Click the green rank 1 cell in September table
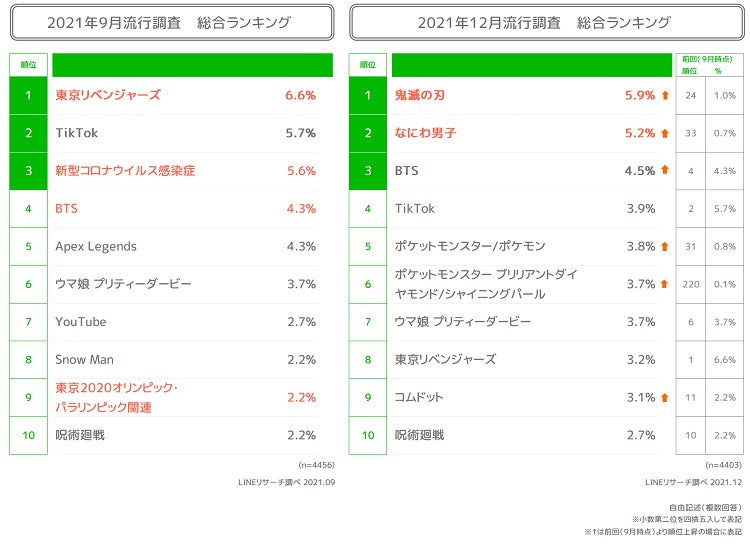The width and height of the screenshot is (750, 550). [x=29, y=96]
